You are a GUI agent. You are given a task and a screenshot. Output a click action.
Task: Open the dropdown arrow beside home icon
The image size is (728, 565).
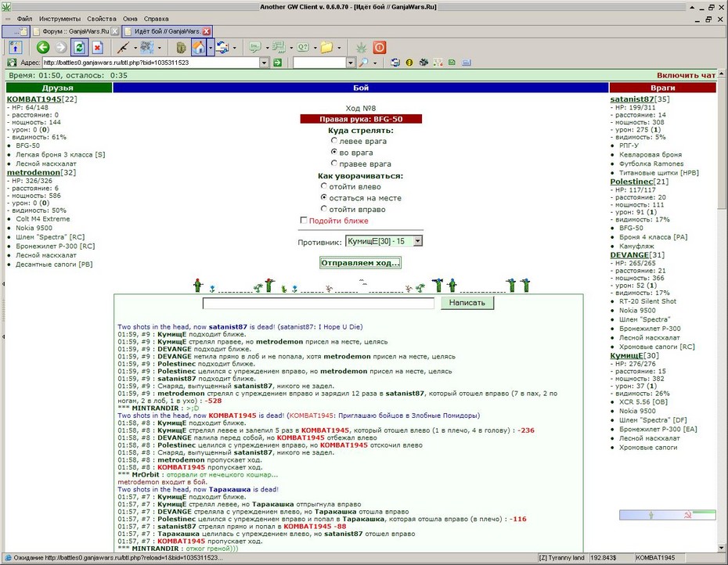click(x=211, y=48)
